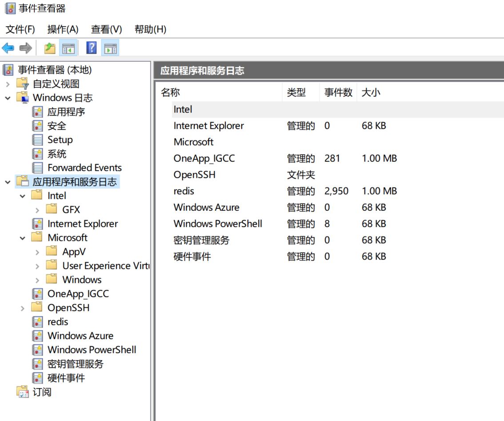
Task: Collapse the Windows 日志 node
Action: [x=8, y=98]
